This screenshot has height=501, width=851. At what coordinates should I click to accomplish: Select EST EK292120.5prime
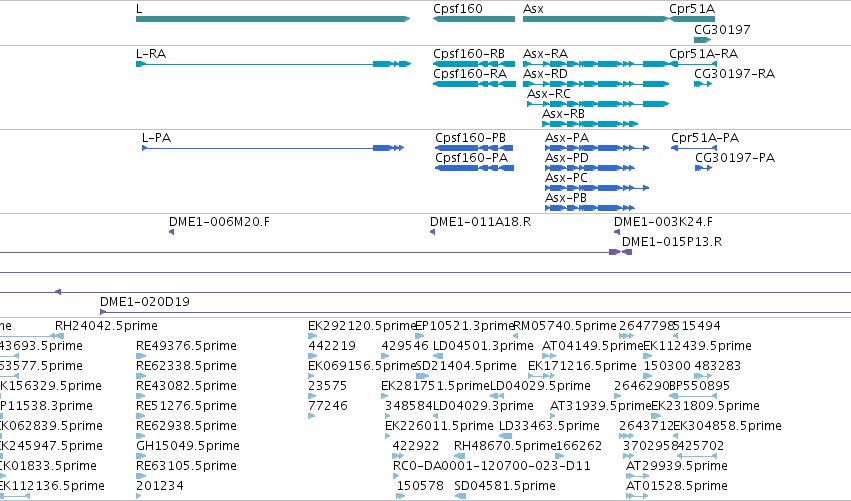coord(313,336)
